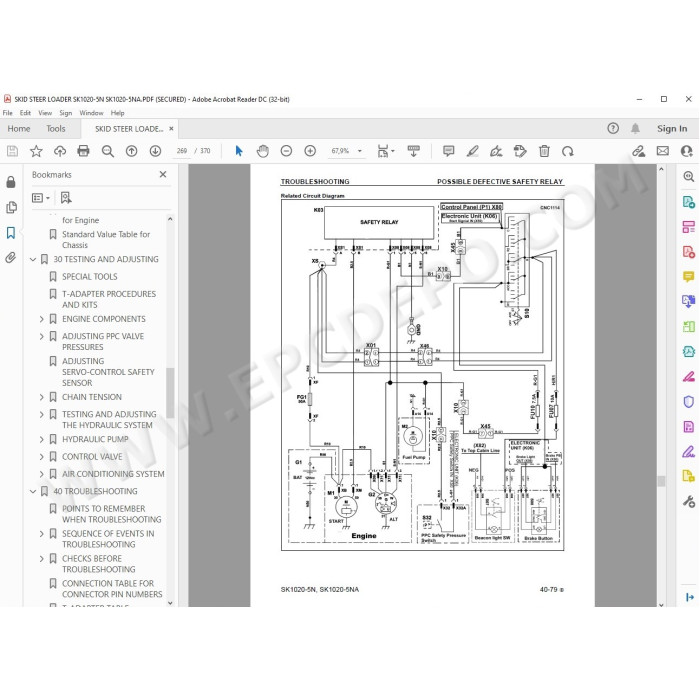Open the security lock panel
The image size is (700, 700).
click(x=11, y=182)
